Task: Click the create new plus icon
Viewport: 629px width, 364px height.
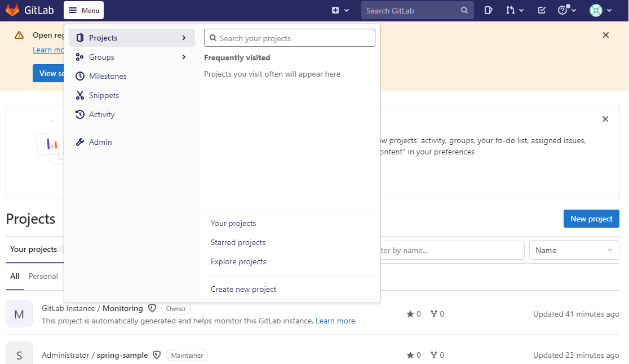Action: coord(335,10)
